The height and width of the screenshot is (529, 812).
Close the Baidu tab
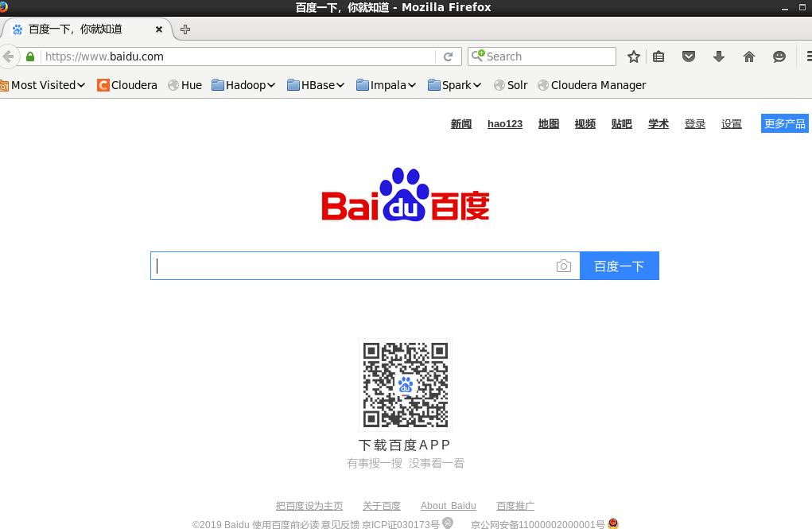point(159,29)
